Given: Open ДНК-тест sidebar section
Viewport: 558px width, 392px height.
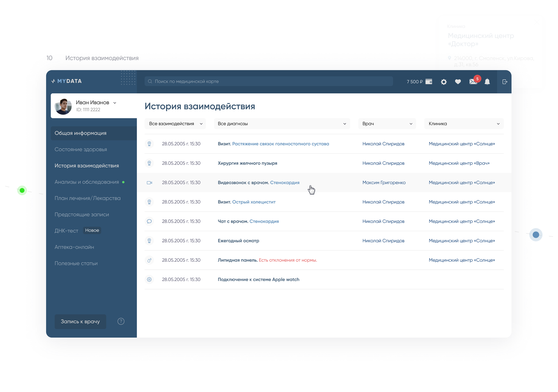Looking at the screenshot, I should tap(66, 231).
